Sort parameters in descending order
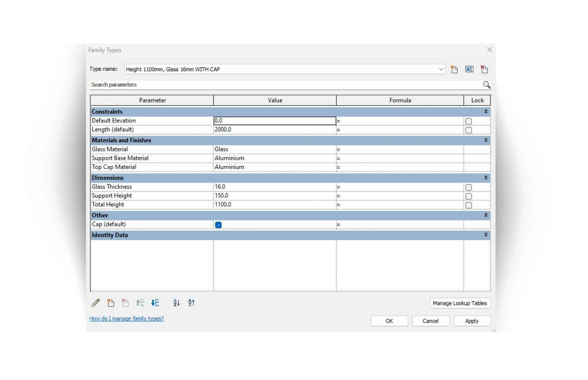588x380 pixels. 191,303
